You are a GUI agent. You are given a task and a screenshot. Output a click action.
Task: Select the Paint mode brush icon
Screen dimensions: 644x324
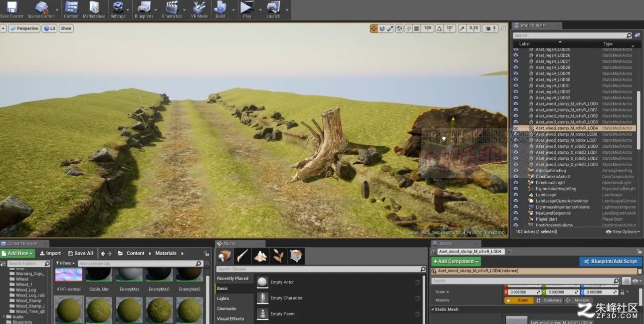242,256
